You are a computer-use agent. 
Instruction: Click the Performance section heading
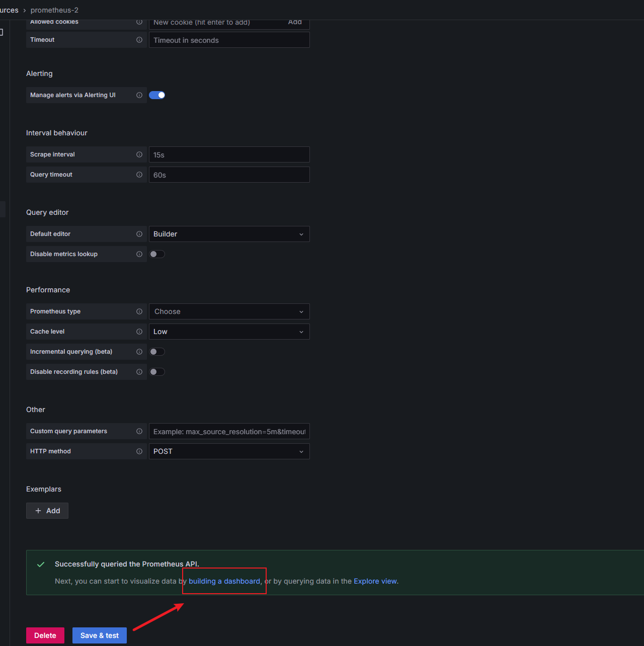48,290
